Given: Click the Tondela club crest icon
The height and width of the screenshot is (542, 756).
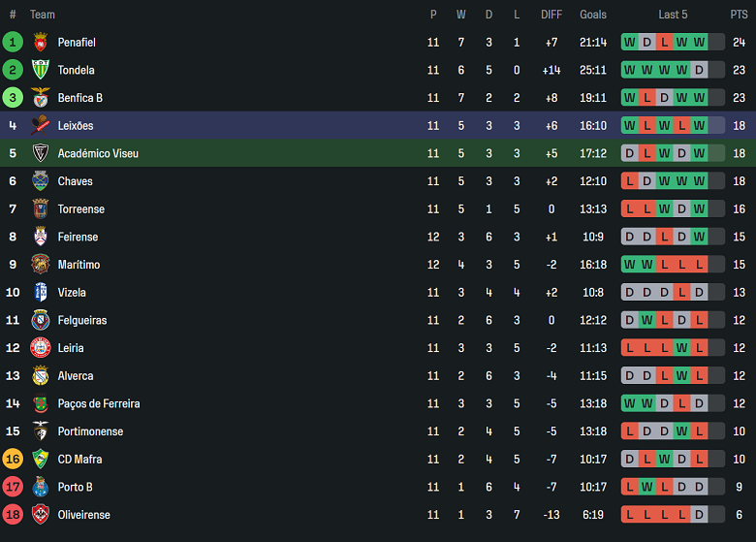Looking at the screenshot, I should [x=41, y=70].
